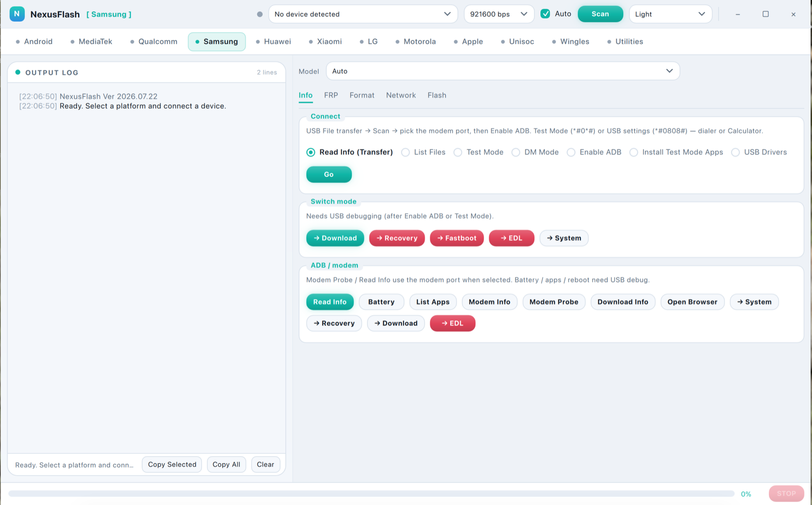Clear the output log
Screen dimensions: 812x505
point(265,464)
